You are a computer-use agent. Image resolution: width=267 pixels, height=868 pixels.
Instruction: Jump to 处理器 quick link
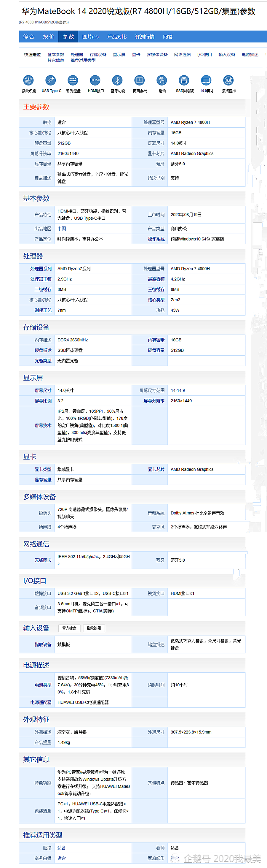(77, 55)
